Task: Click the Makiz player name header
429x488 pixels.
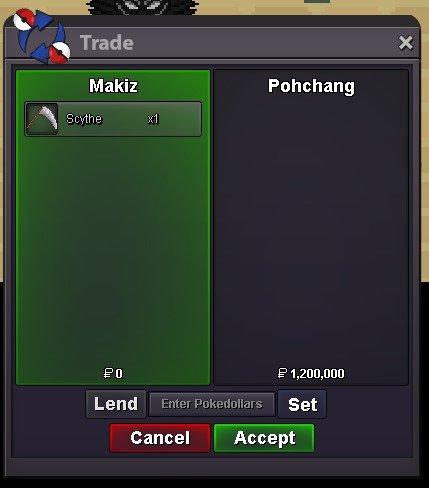Action: pyautogui.click(x=113, y=86)
